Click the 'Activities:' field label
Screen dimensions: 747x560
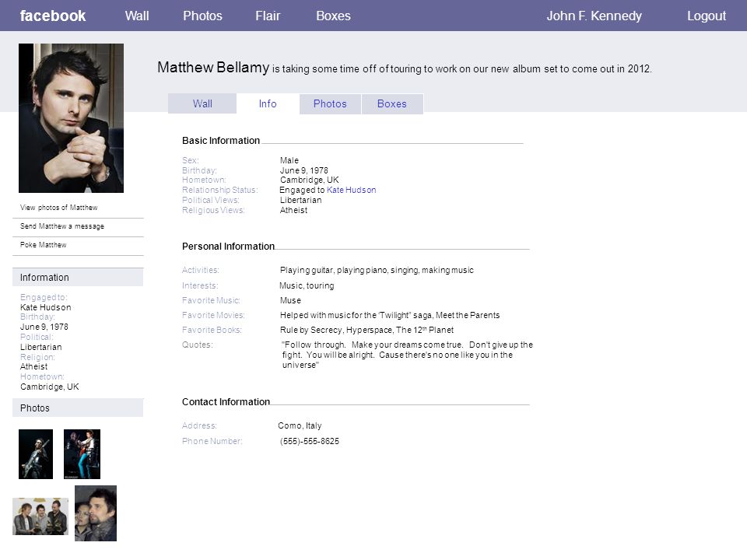[201, 270]
